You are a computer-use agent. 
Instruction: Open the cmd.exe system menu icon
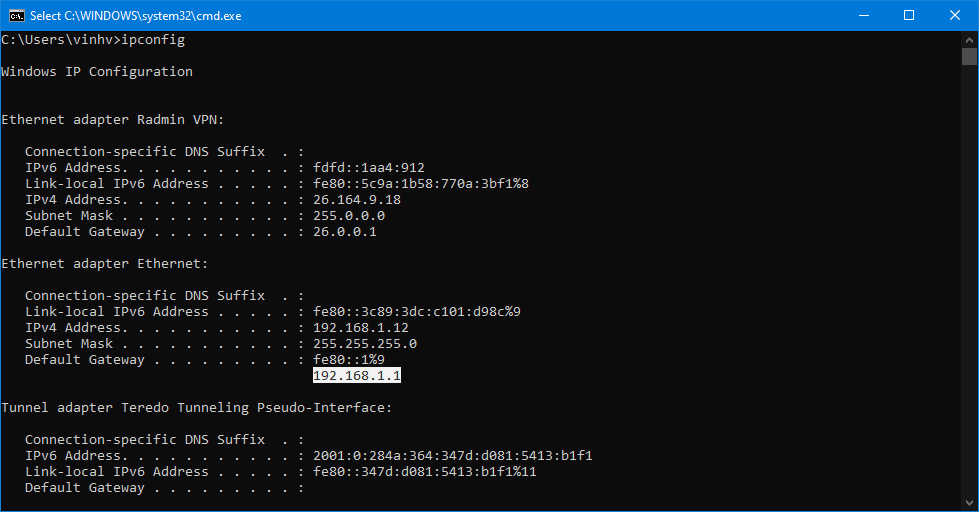pos(16,15)
